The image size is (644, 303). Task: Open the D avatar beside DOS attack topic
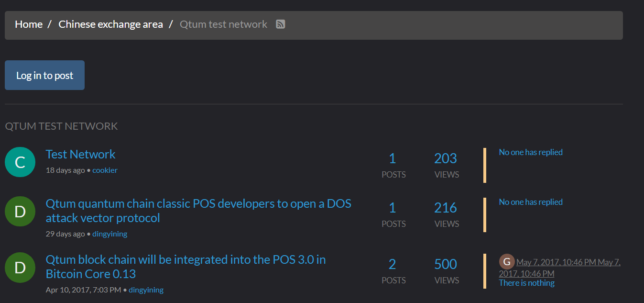coord(20,212)
